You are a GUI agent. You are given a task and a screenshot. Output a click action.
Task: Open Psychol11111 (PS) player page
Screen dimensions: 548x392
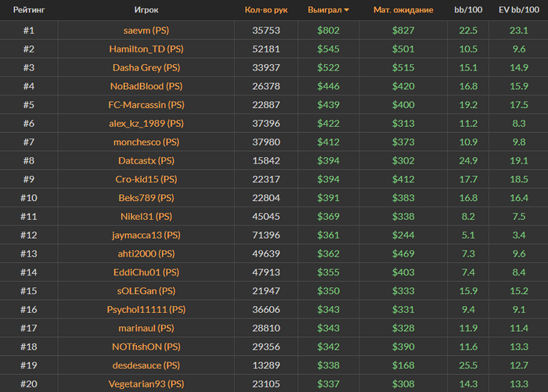(x=146, y=309)
